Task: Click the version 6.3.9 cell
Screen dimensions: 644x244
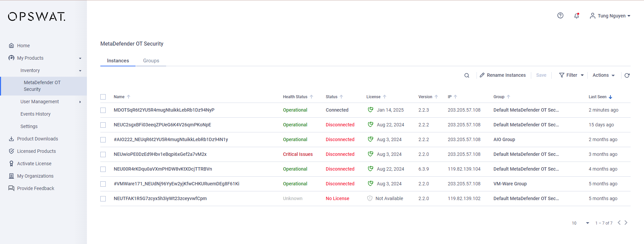Action: click(x=424, y=169)
